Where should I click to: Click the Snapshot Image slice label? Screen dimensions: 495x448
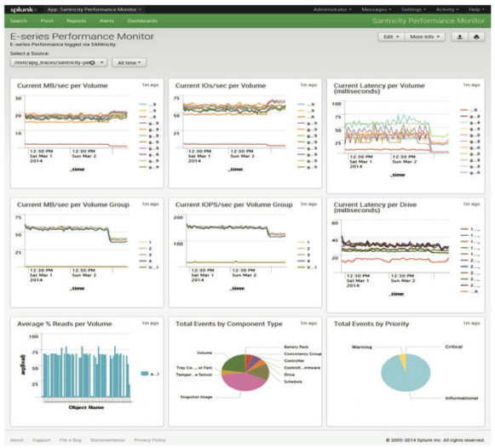pos(196,397)
